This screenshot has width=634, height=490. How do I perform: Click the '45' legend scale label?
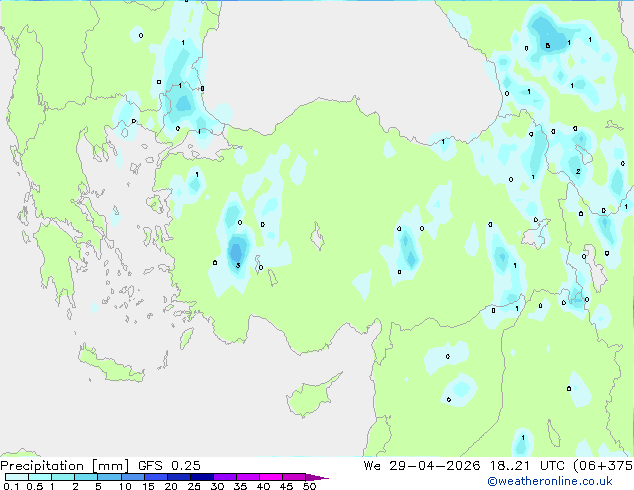click(x=286, y=486)
